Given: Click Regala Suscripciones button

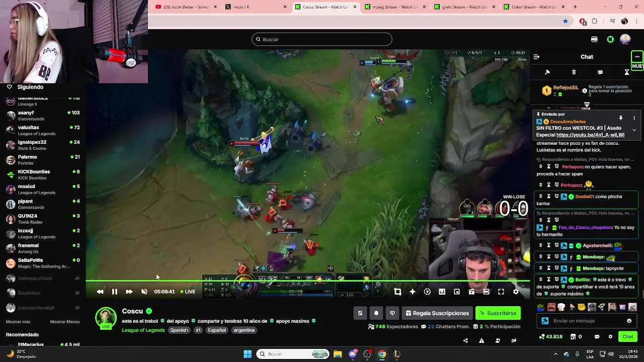Looking at the screenshot, I should 437,313.
